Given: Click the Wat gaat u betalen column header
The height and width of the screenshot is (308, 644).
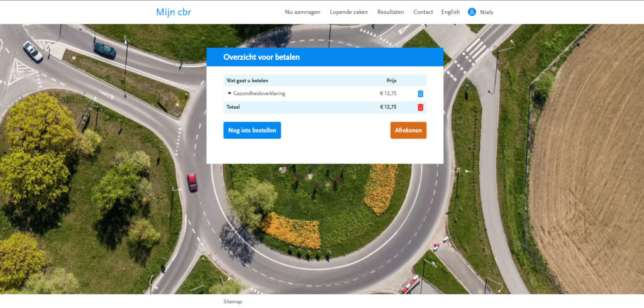Looking at the screenshot, I should 247,80.
